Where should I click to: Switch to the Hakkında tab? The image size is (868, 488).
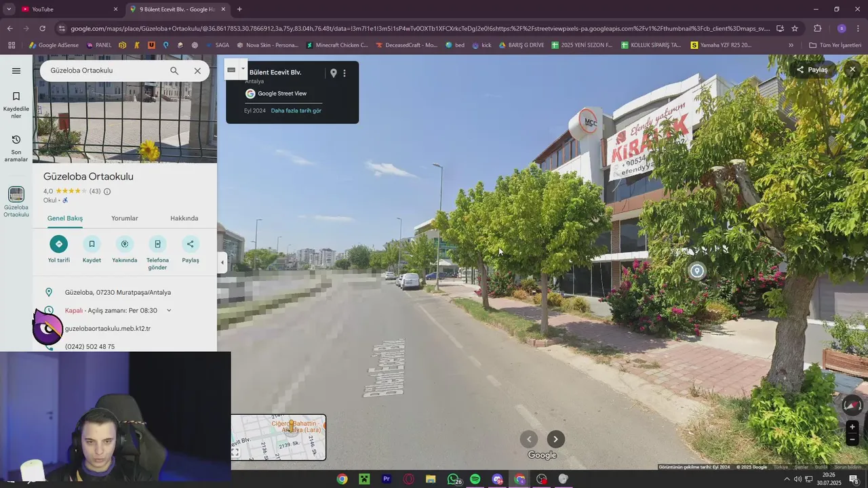[184, 218]
